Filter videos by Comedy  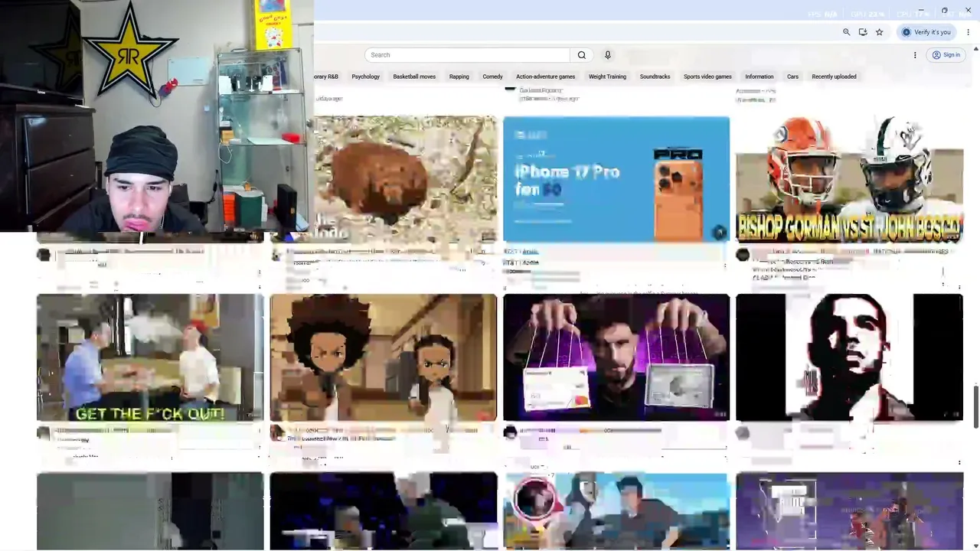(492, 77)
